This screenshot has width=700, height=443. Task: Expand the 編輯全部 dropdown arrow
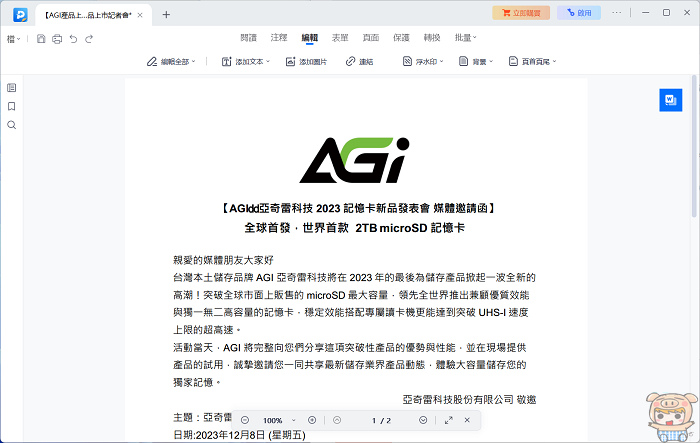[193, 61]
